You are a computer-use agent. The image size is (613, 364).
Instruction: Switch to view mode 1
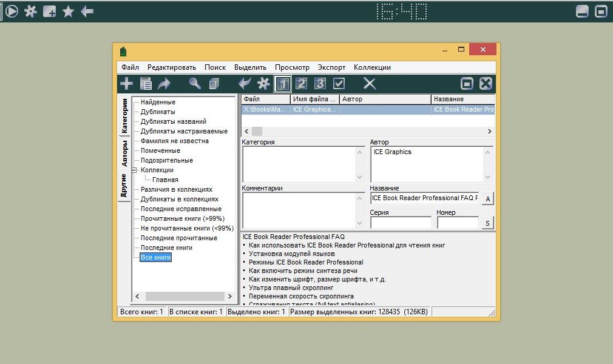[282, 84]
